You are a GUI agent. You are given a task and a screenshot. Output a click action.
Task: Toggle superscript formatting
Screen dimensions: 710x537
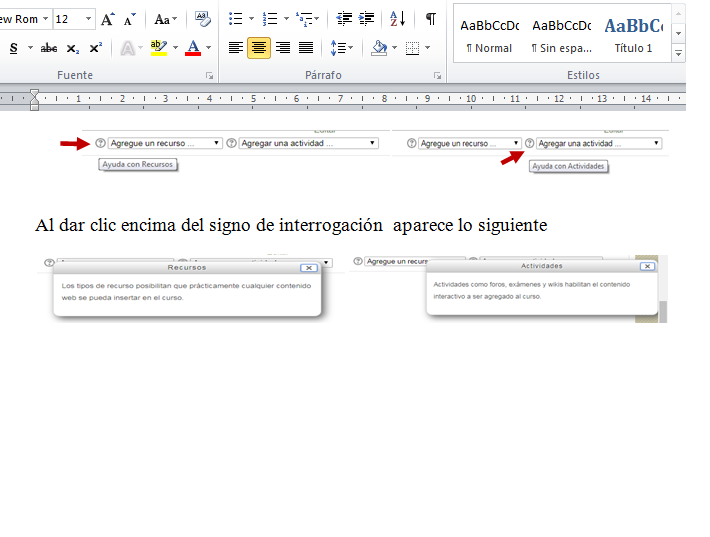[95, 48]
